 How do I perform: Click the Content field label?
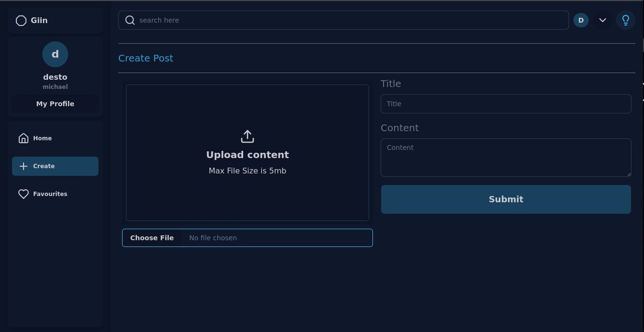(x=399, y=128)
